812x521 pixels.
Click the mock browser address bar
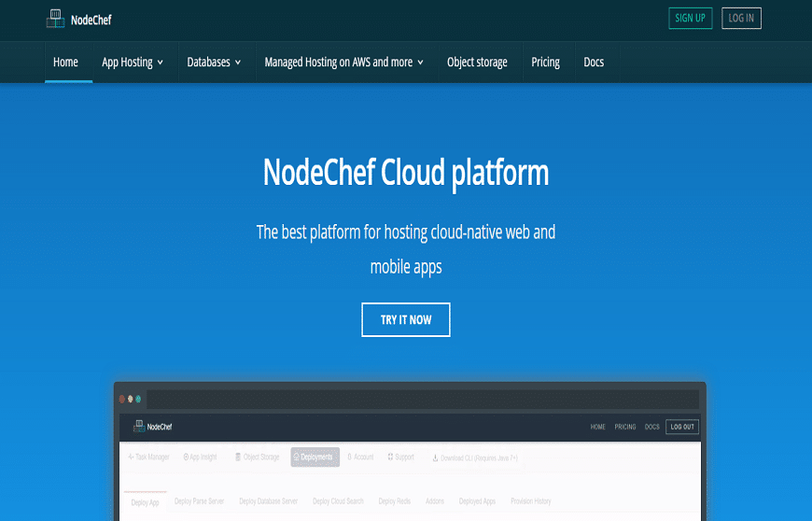423,400
